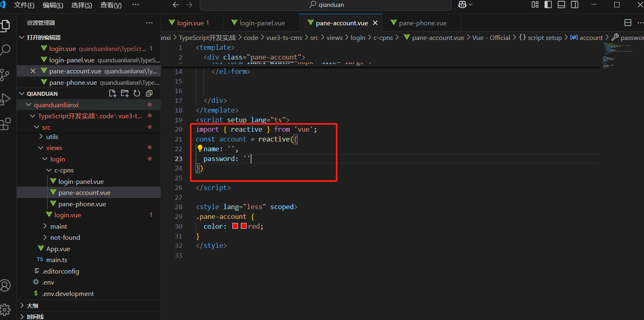Open the .env file in tree
Viewport: 644px width, 320px height.
[48, 282]
